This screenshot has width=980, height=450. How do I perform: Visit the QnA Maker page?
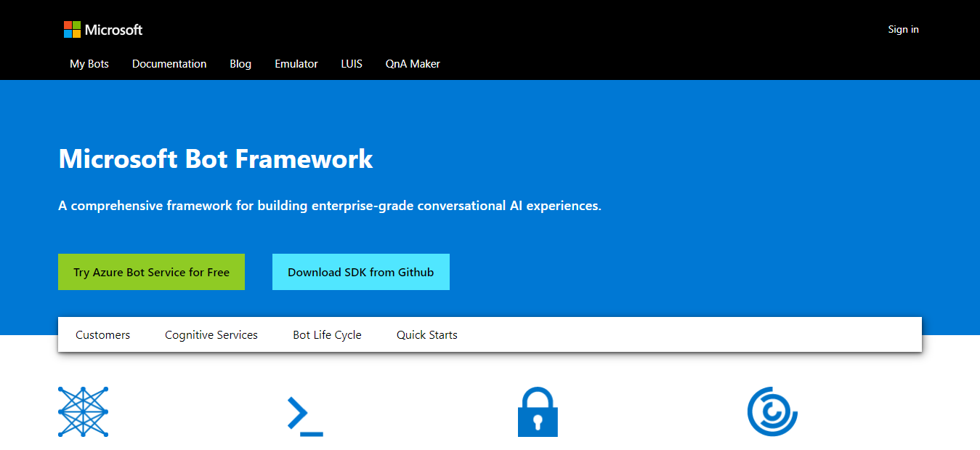coord(413,64)
